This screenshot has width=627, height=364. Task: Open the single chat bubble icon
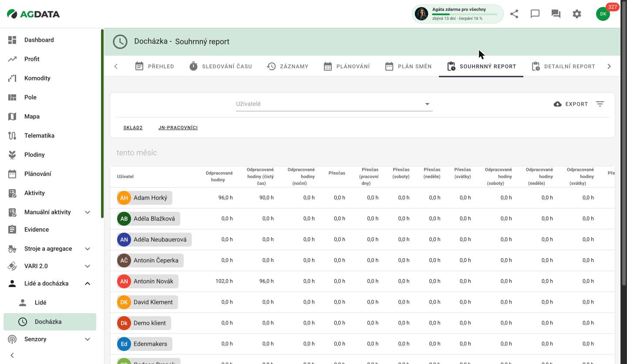click(x=535, y=14)
